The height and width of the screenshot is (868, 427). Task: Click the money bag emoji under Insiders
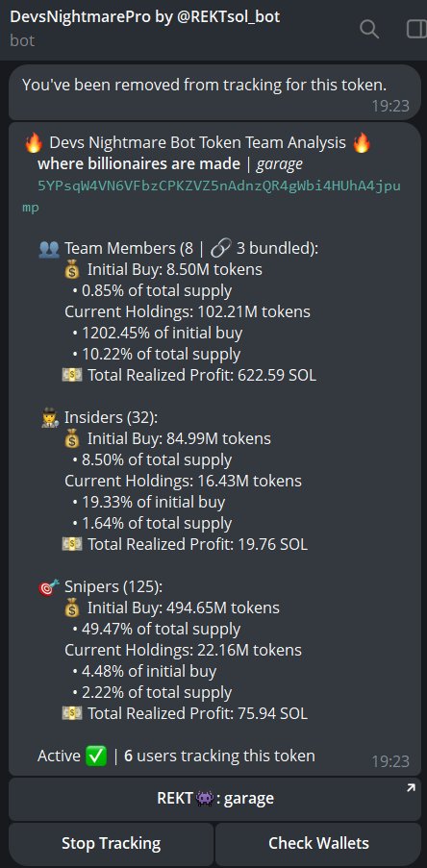tap(72, 439)
